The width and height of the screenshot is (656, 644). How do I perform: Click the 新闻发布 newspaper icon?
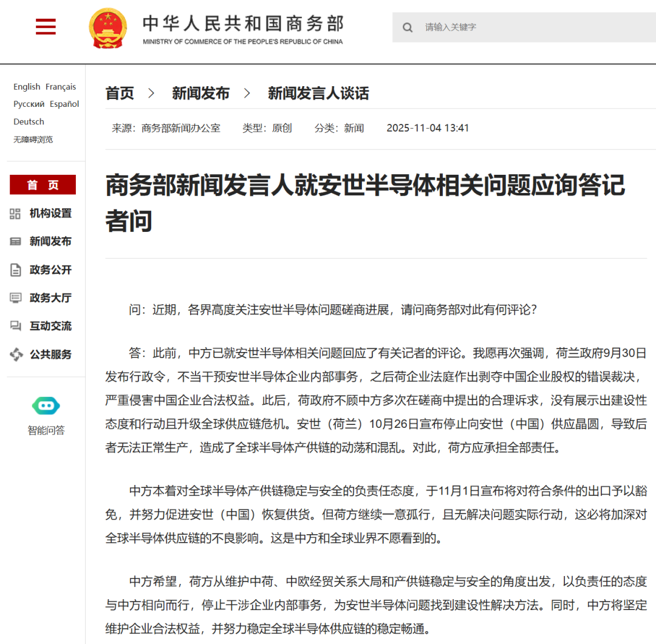[15, 242]
